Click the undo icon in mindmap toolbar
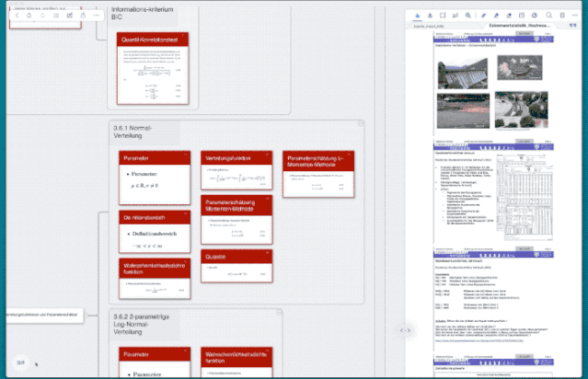 (x=30, y=16)
